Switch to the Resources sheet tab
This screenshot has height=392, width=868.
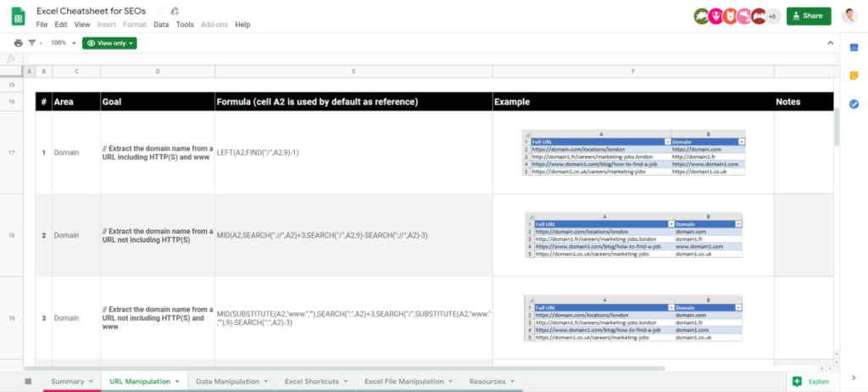point(487,382)
